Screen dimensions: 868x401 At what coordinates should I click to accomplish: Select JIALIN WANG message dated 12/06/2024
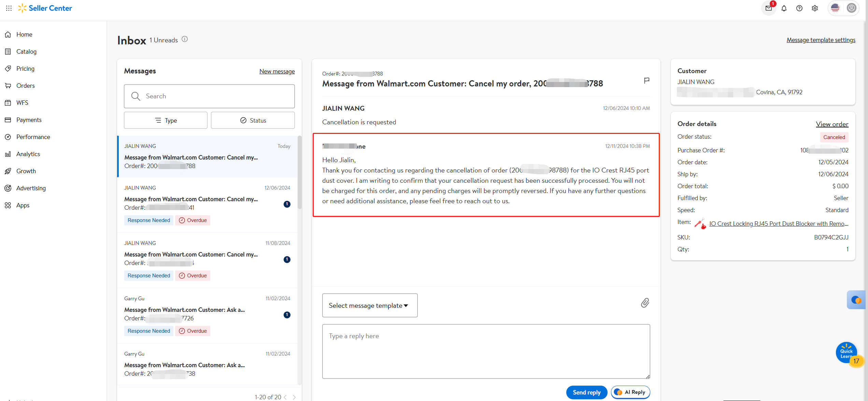point(207,205)
